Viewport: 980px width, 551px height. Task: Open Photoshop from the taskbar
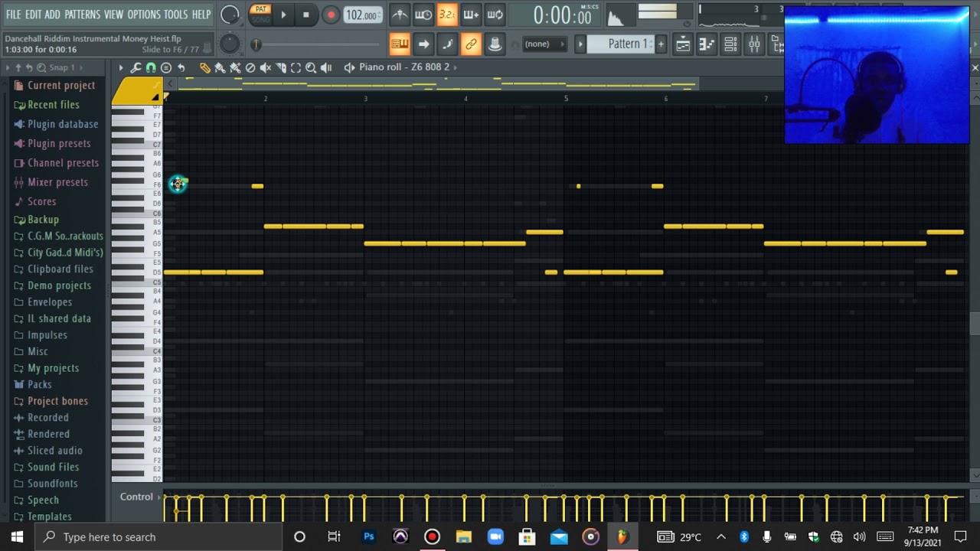click(x=369, y=536)
